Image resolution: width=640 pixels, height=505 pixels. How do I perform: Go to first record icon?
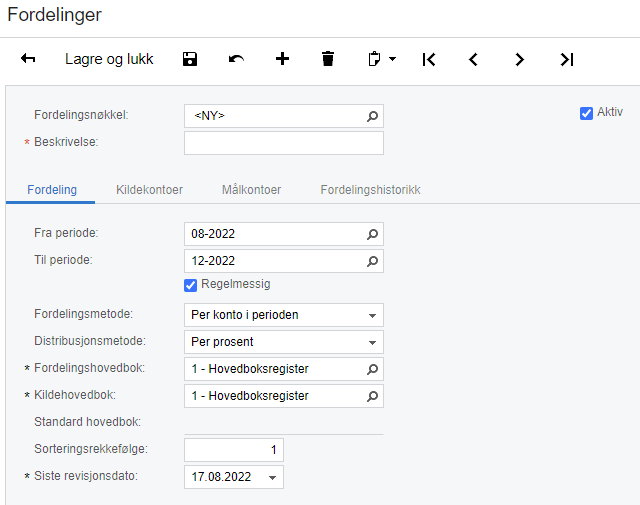pyautogui.click(x=429, y=59)
